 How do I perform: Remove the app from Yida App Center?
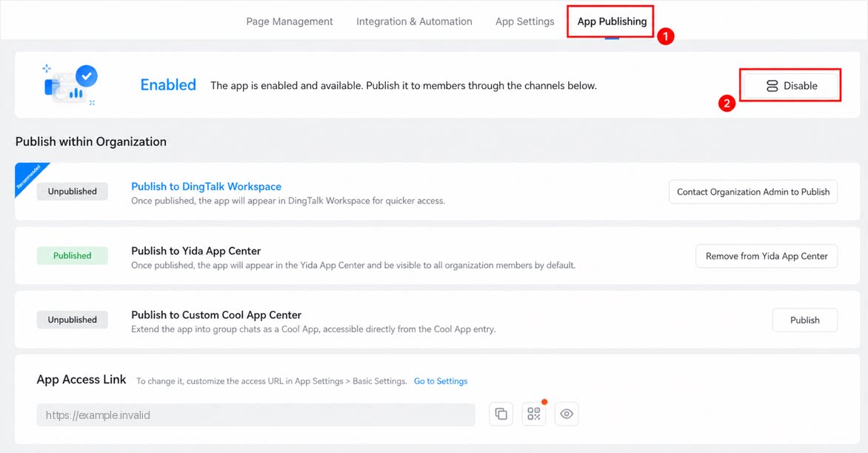(766, 256)
